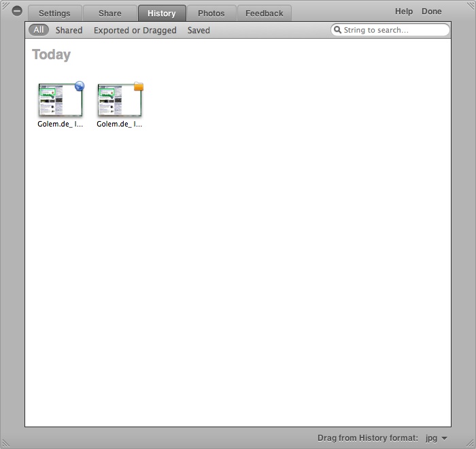The height and width of the screenshot is (449, 476).
Task: Click the Today section heading
Action: point(51,55)
